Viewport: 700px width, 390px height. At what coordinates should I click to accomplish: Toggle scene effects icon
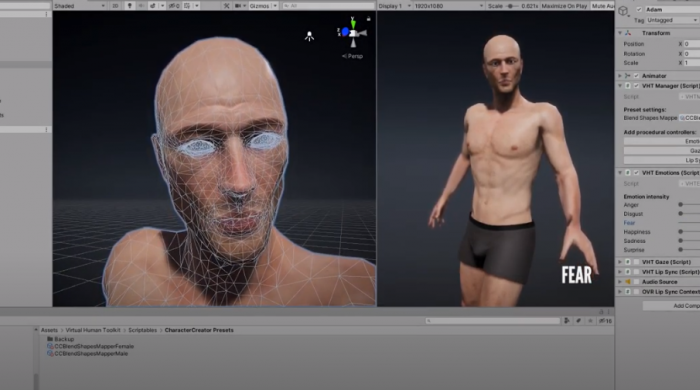(x=153, y=6)
